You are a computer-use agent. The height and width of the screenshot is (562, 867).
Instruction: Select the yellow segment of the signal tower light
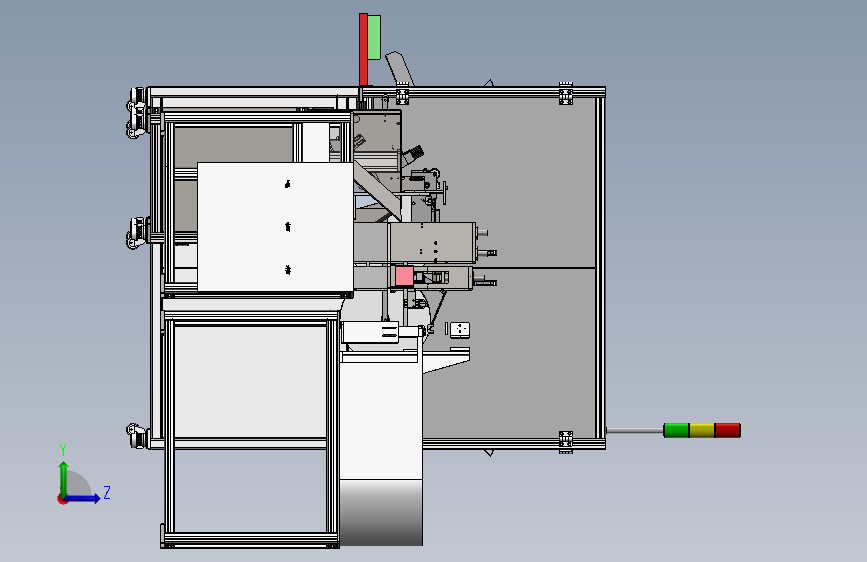702,430
